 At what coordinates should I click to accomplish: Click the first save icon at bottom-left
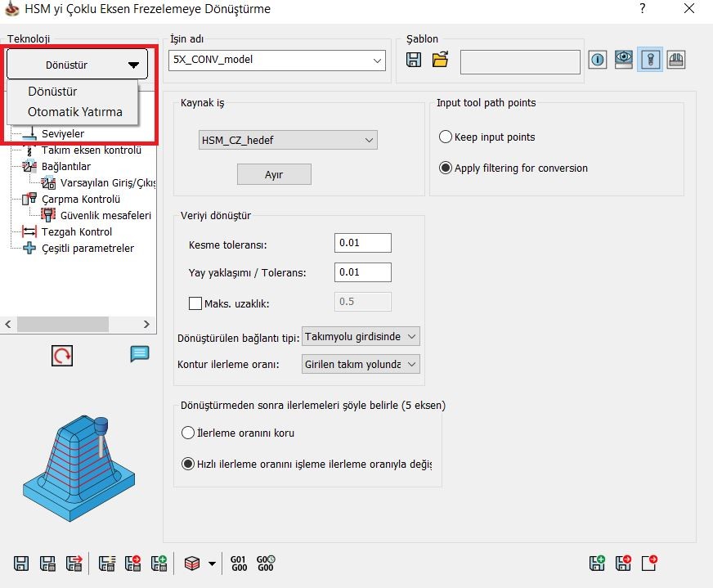(21, 563)
